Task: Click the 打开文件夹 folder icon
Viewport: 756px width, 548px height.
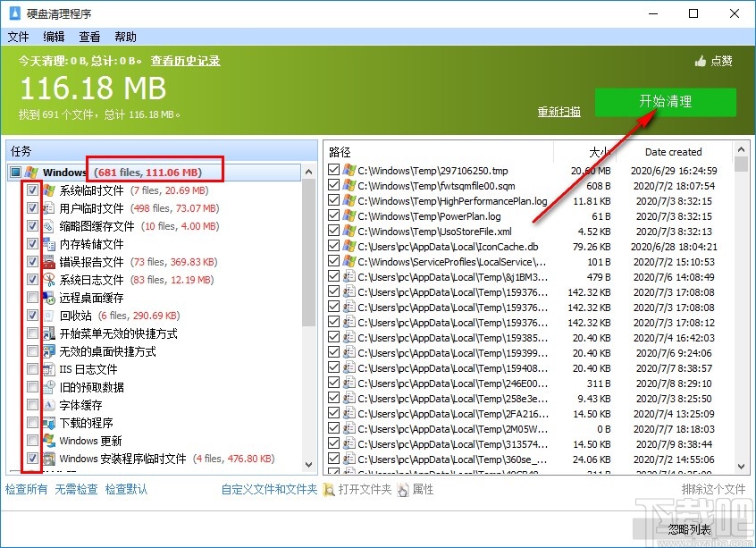Action: [x=330, y=490]
